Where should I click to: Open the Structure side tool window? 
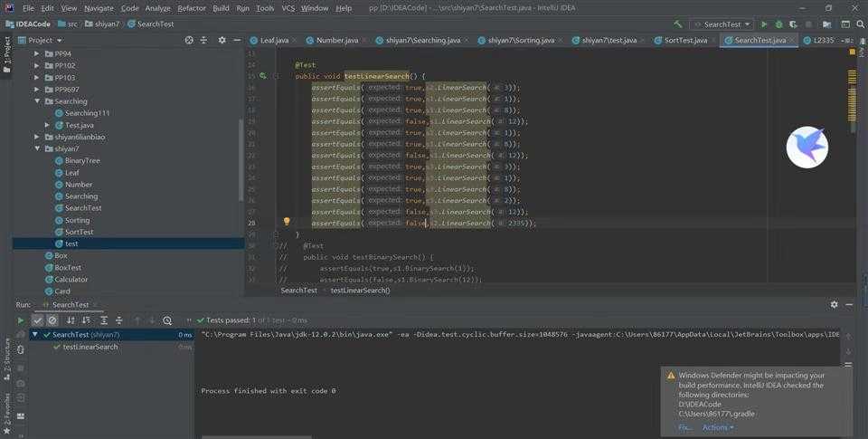[x=7, y=358]
